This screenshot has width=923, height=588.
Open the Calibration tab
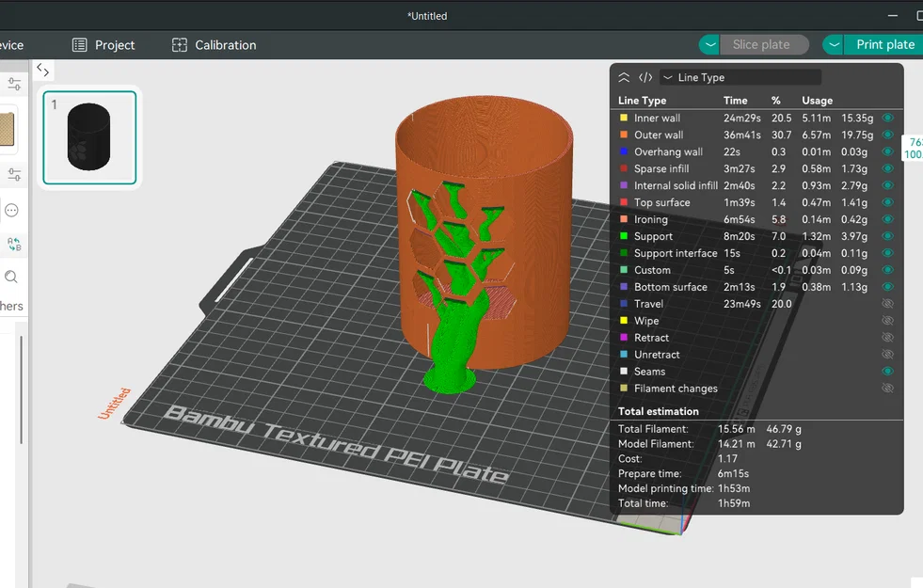215,45
